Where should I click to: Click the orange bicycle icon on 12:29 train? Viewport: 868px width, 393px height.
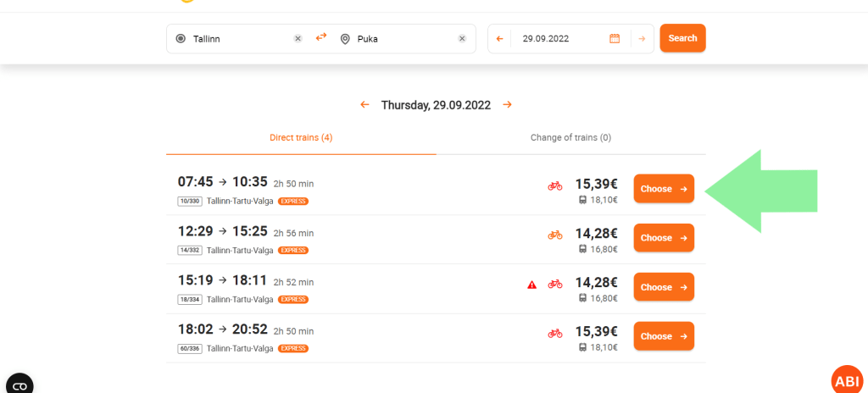[555, 235]
